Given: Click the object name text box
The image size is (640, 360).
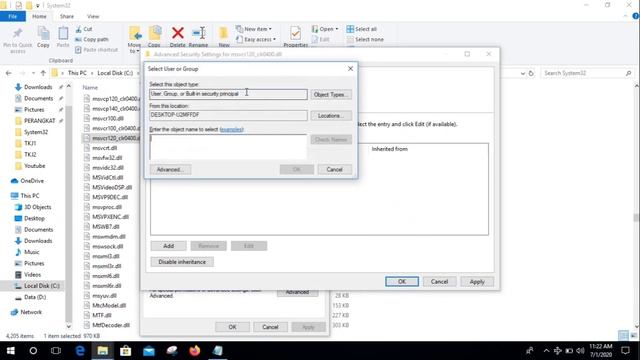Looking at the screenshot, I should [x=228, y=147].
